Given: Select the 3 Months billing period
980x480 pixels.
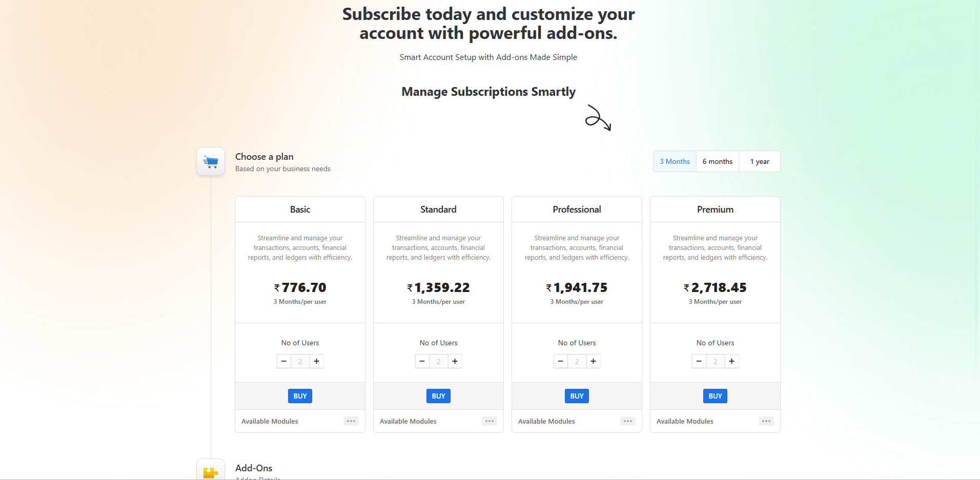Looking at the screenshot, I should [x=675, y=161].
